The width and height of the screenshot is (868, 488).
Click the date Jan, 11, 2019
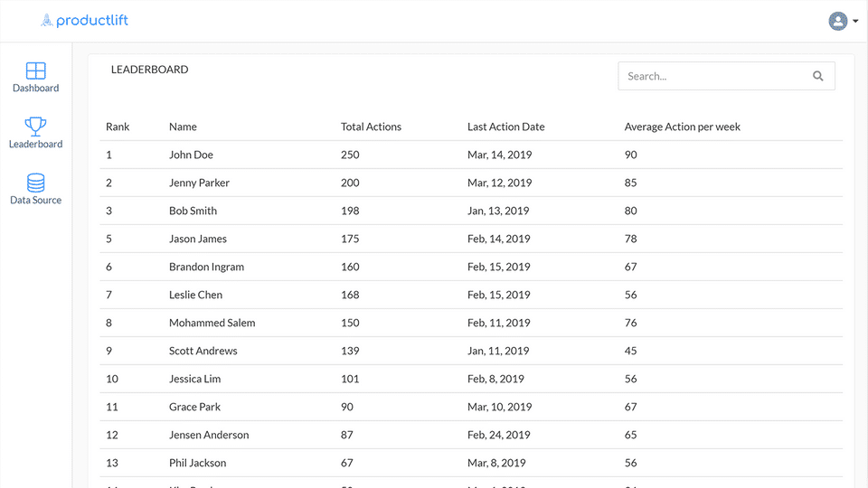(498, 351)
